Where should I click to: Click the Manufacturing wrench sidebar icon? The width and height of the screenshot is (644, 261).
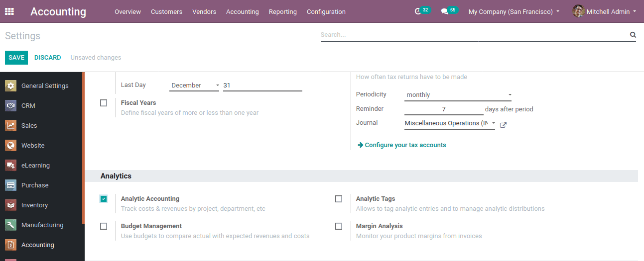(x=11, y=225)
